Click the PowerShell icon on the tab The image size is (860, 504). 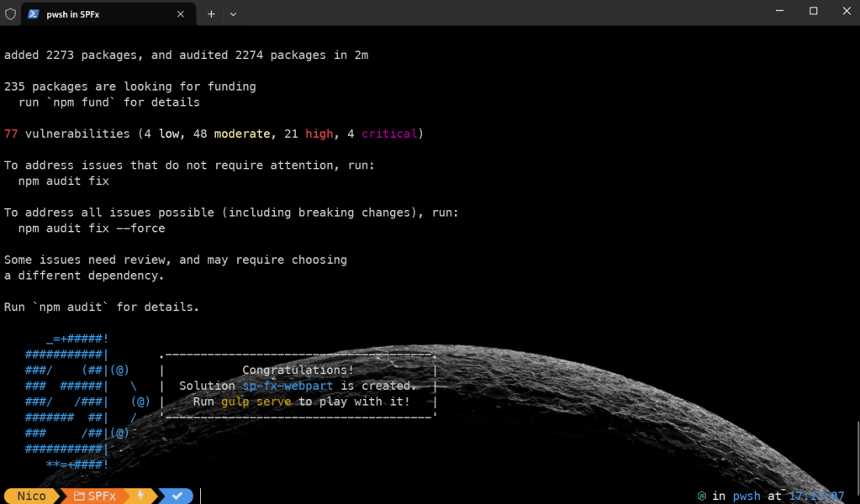click(33, 13)
